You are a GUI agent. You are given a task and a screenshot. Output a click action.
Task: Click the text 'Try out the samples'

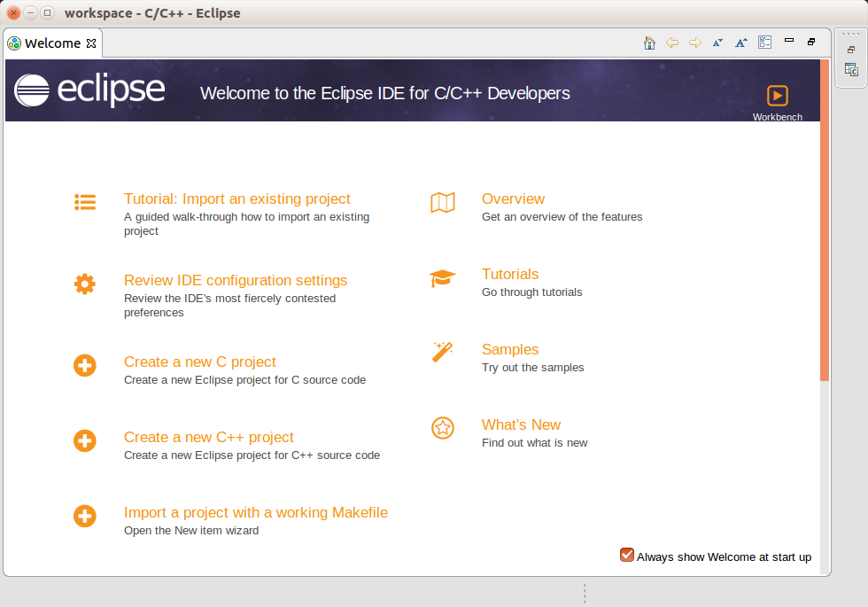[532, 368]
